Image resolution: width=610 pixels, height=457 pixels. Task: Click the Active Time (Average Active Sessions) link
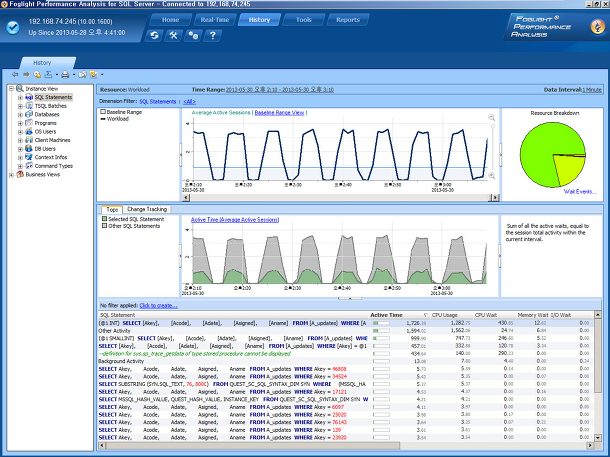(235, 220)
